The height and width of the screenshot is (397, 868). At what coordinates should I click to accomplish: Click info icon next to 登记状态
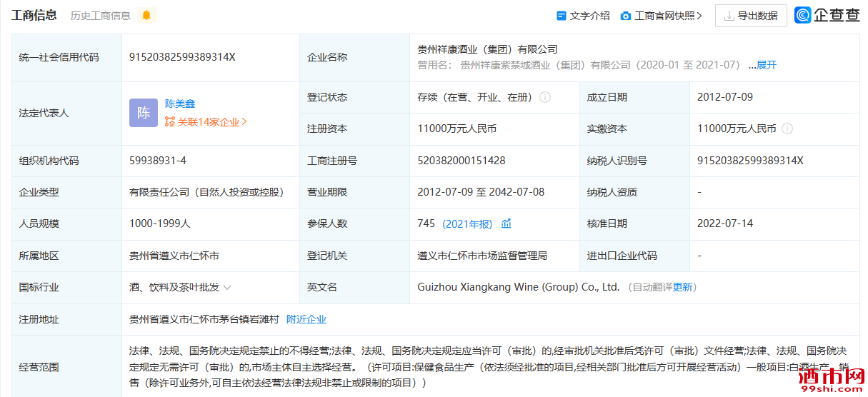click(545, 97)
